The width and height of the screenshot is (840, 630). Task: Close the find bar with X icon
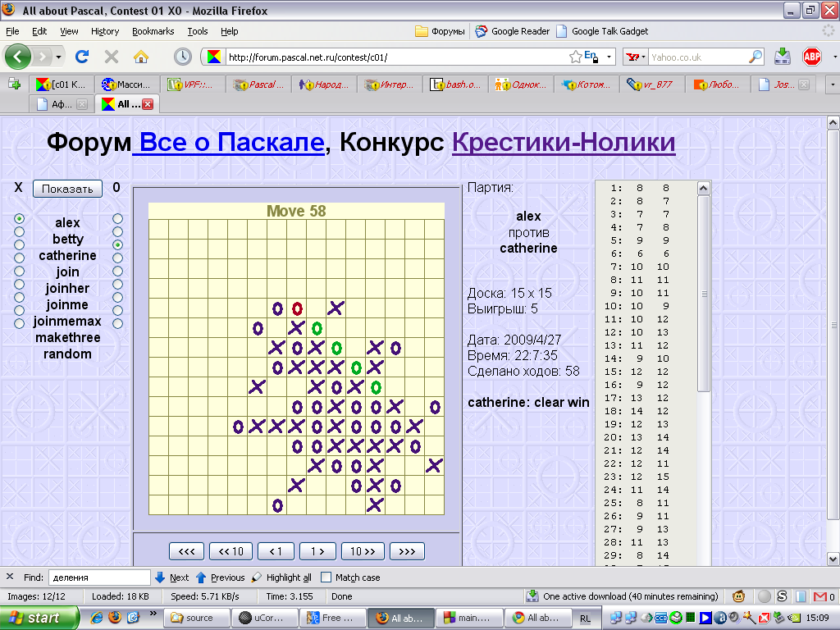[x=10, y=577]
